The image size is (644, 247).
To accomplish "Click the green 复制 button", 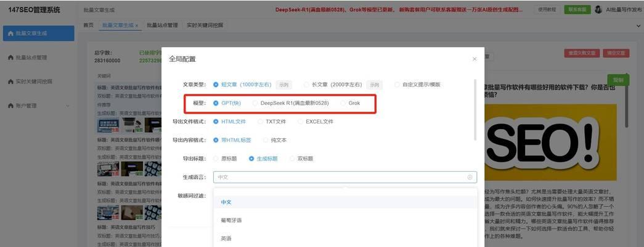I will [x=618, y=80].
